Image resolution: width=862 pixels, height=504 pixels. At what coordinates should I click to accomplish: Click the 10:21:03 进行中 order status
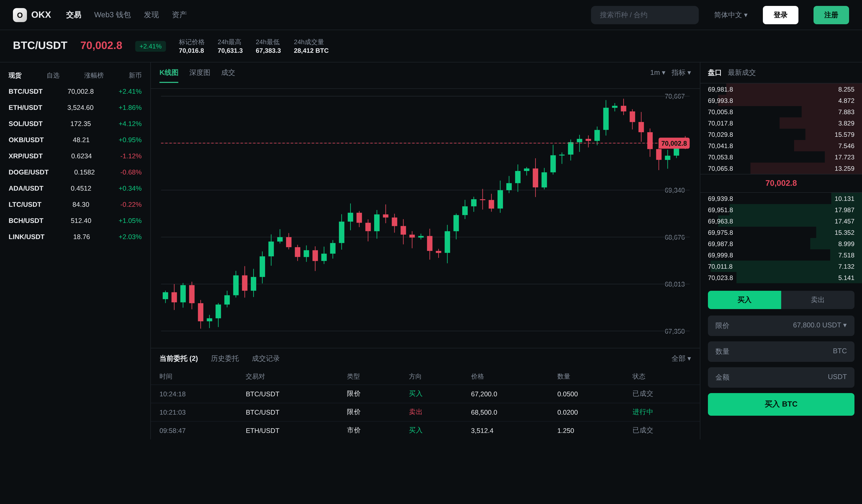coord(642,412)
